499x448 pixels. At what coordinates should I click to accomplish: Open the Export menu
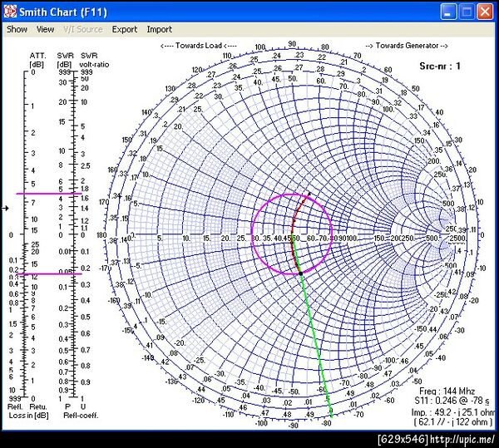coord(125,30)
